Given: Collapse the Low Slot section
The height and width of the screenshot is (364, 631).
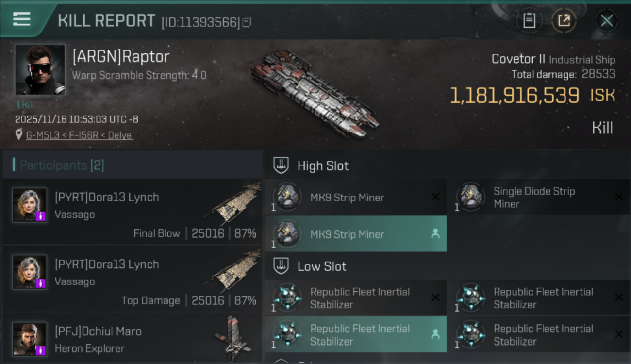Looking at the screenshot, I should pos(281,266).
